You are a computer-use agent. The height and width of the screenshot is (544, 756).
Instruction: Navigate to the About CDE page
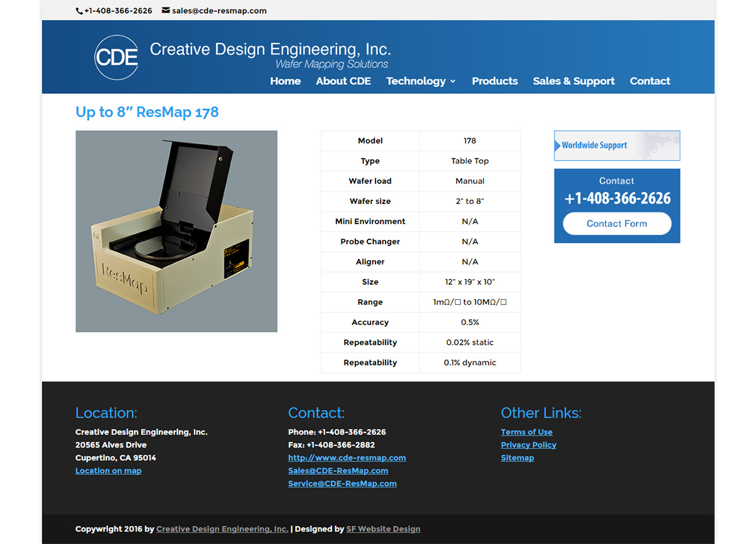pyautogui.click(x=343, y=81)
